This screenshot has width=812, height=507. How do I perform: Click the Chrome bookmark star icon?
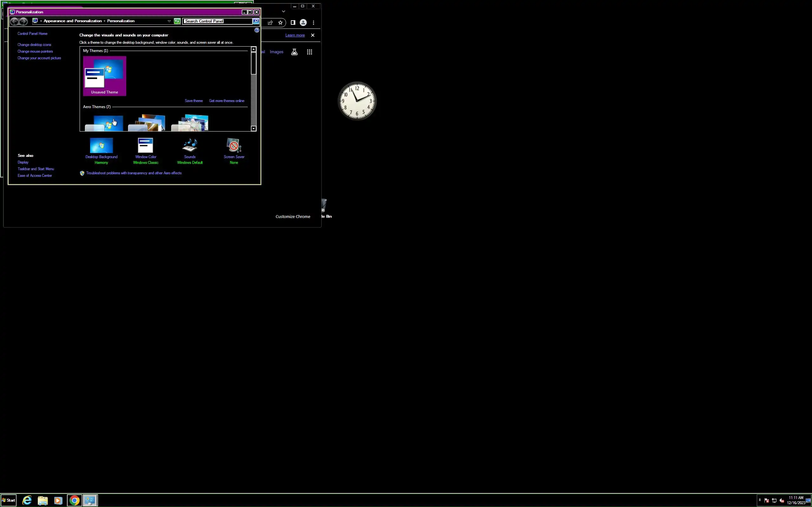280,22
